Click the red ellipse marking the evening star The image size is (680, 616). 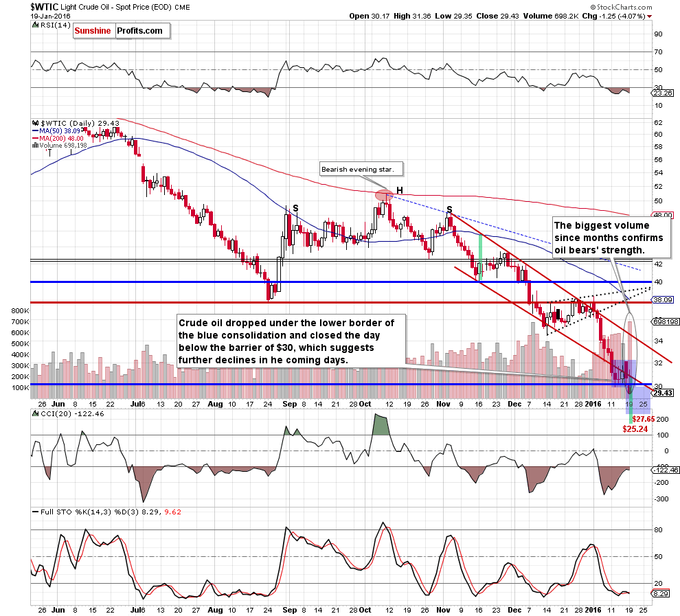click(383, 196)
